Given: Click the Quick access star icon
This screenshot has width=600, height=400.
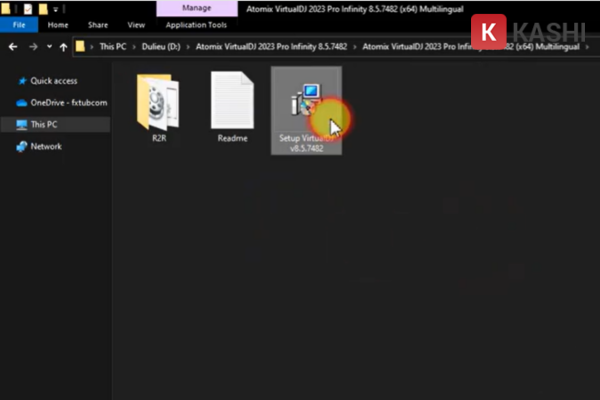Looking at the screenshot, I should [x=22, y=81].
